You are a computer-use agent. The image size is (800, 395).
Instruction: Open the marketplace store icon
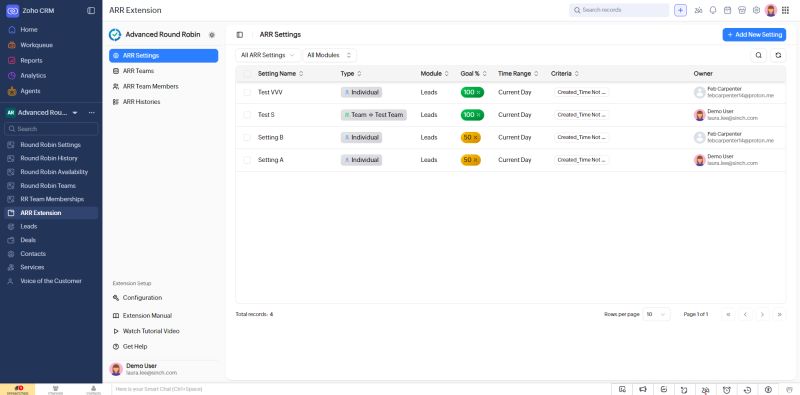coord(742,10)
